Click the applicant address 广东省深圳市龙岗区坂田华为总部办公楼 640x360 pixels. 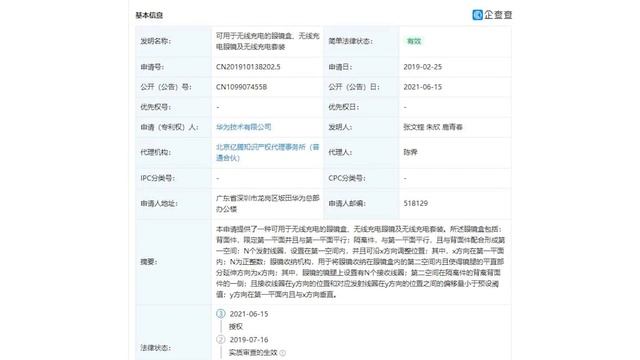point(267,203)
